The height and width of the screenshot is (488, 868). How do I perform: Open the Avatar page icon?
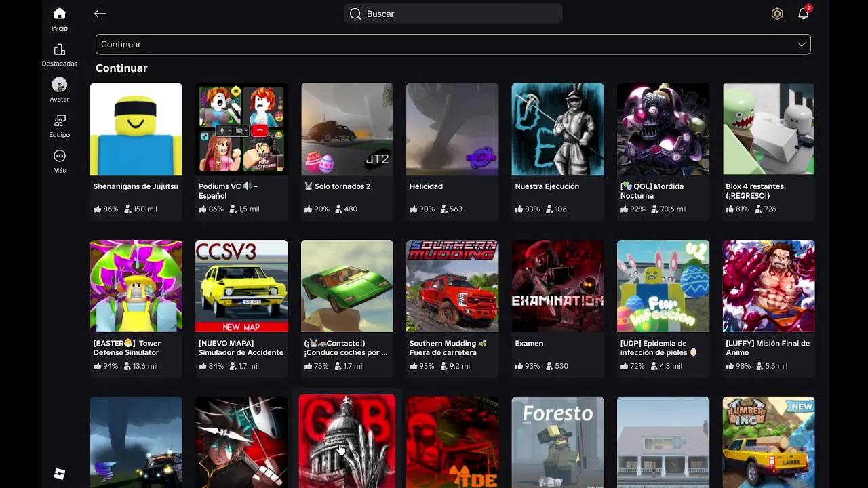point(60,85)
